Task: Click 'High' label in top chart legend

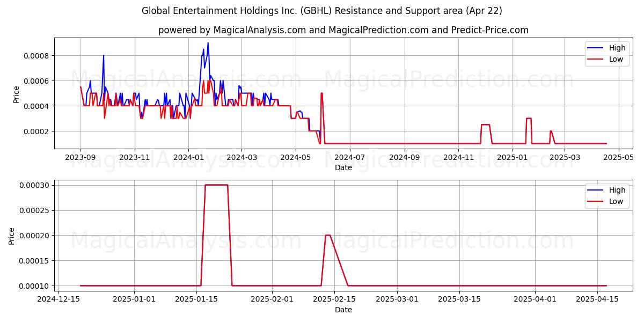Action: tap(617, 48)
